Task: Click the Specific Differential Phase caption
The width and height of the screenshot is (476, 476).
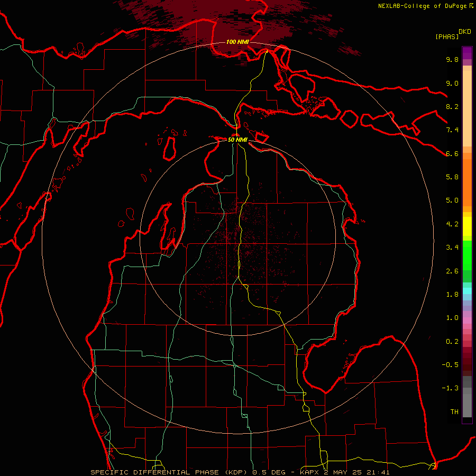Action: (240, 472)
